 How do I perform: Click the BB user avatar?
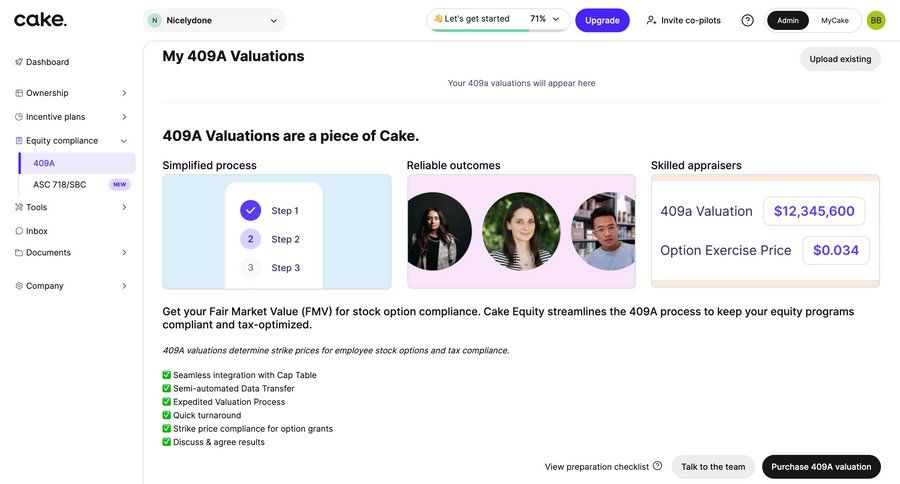pyautogui.click(x=876, y=20)
